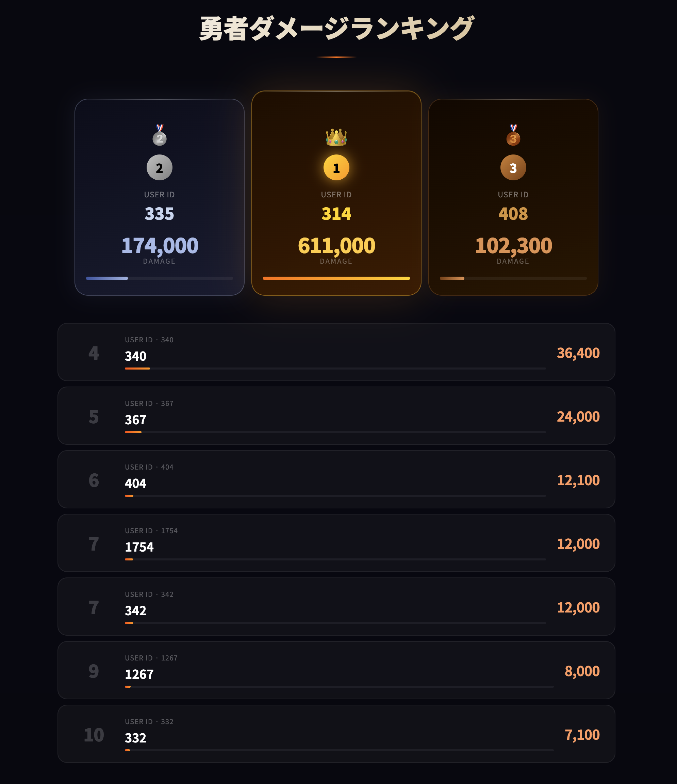Select user ID 408 in third place
This screenshot has height=784, width=677.
[x=513, y=214]
